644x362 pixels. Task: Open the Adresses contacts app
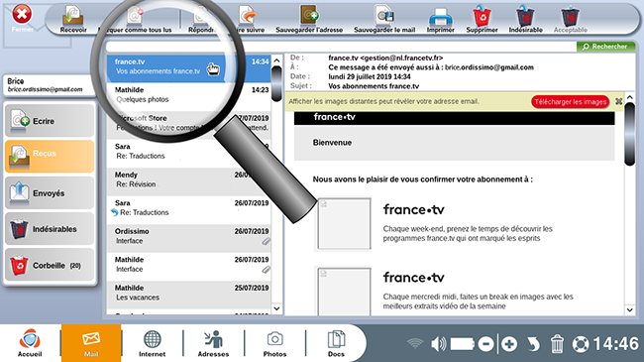click(x=213, y=343)
